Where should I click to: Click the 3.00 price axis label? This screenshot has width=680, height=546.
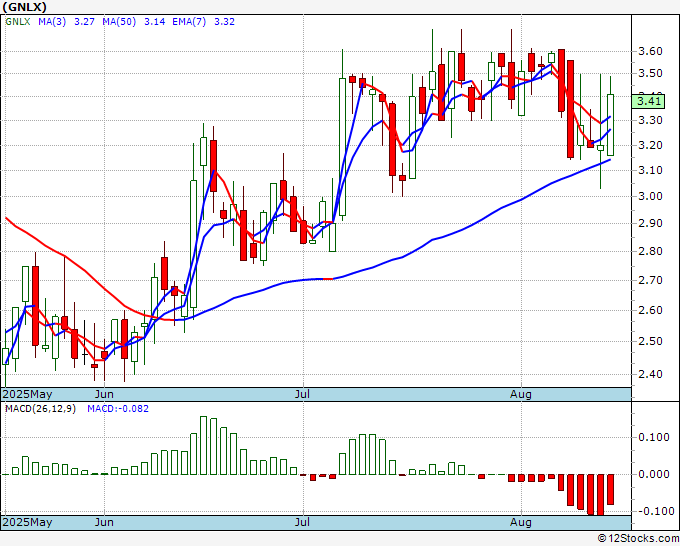[650, 196]
